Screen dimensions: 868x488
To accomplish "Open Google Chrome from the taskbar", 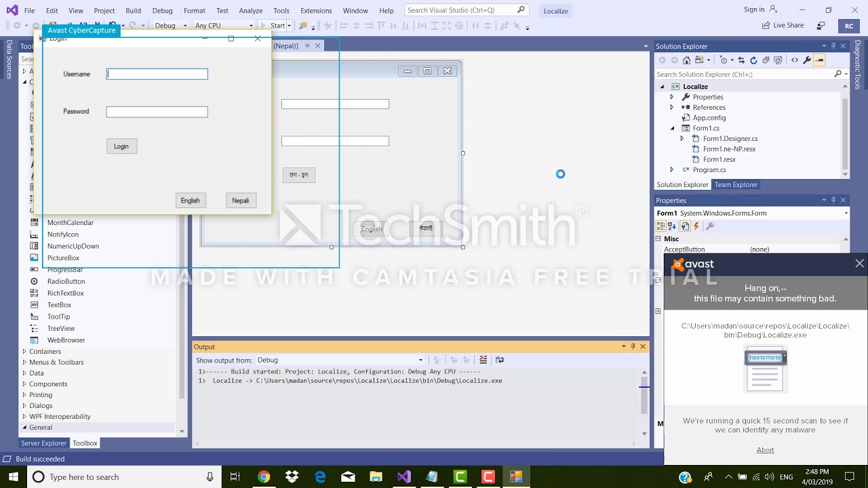I will click(264, 476).
